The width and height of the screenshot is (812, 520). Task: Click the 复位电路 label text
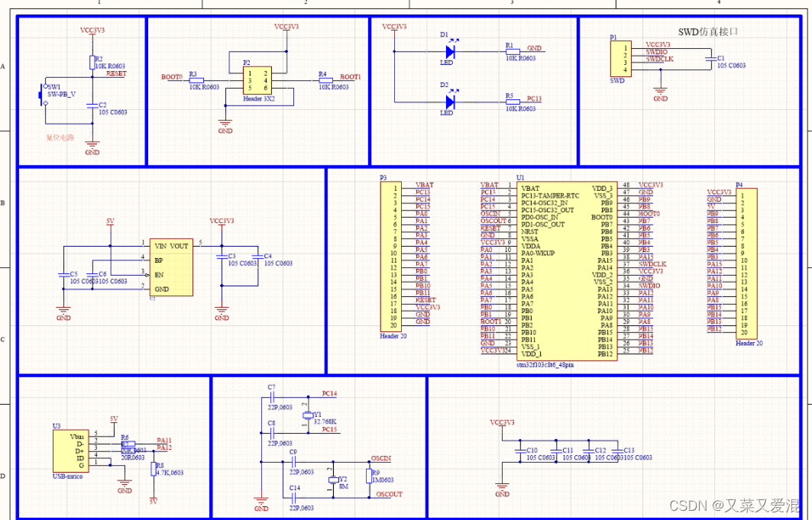[60, 138]
